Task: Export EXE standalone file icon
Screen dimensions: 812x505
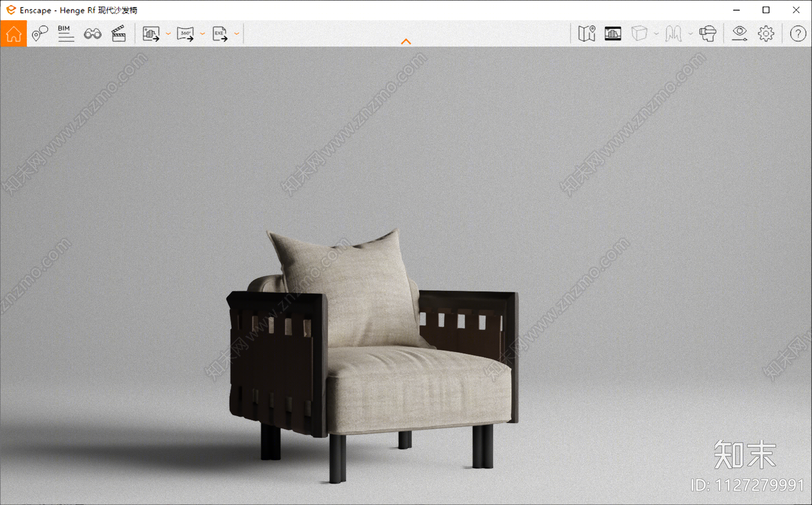Action: tap(220, 34)
